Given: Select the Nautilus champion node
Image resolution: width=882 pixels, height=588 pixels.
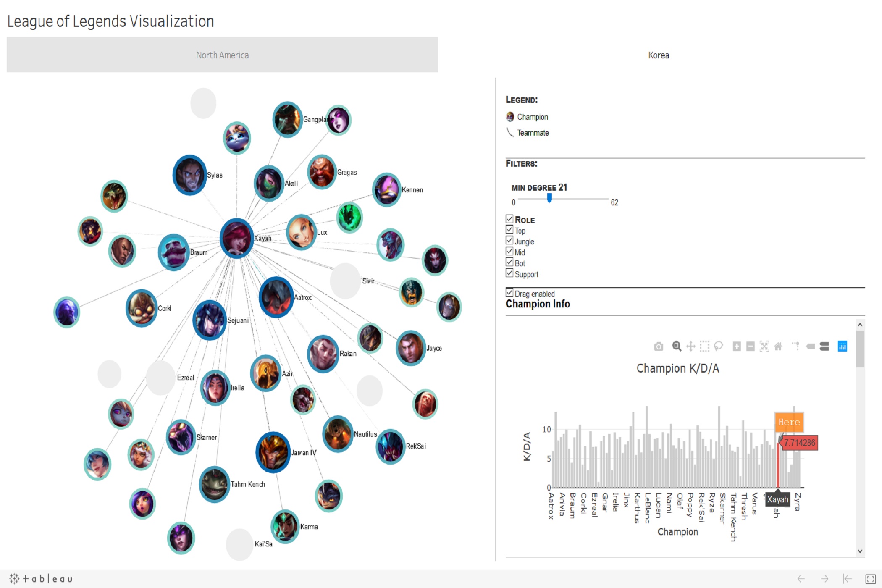Looking at the screenshot, I should point(338,434).
